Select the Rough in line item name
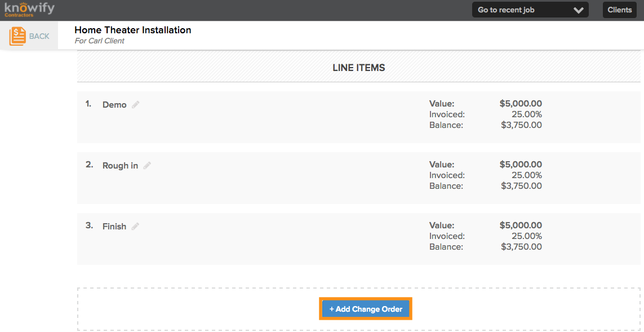 (x=121, y=166)
